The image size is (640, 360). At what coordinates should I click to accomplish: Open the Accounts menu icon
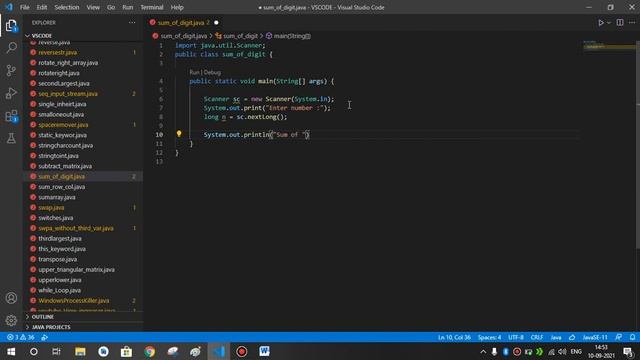pos(11,298)
